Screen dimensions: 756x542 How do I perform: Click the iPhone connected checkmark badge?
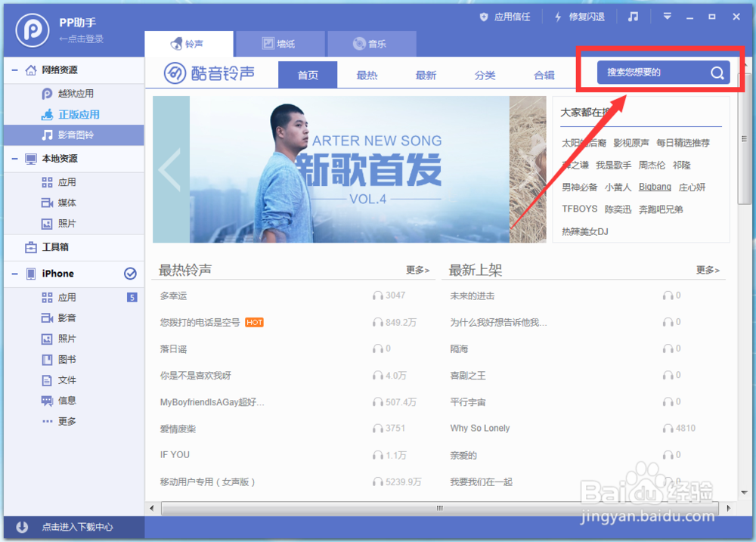coord(130,274)
